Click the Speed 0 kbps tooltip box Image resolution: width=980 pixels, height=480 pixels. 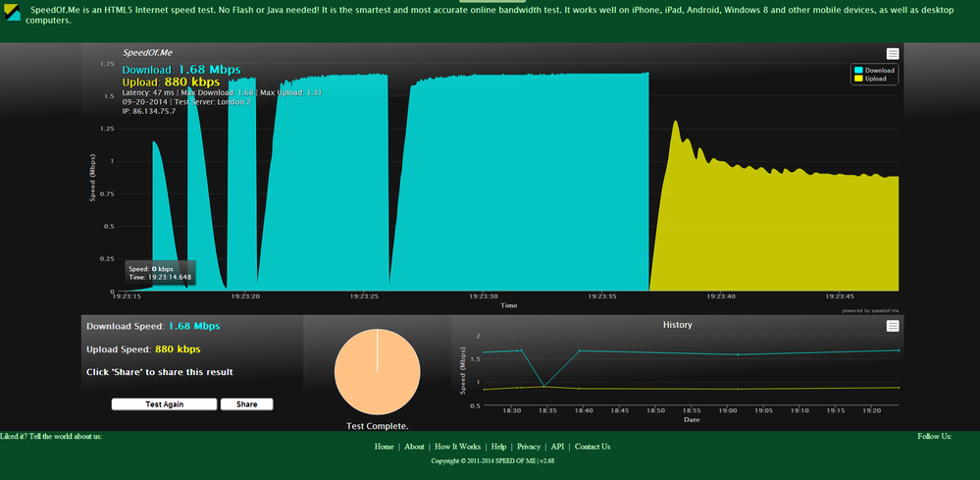(161, 273)
